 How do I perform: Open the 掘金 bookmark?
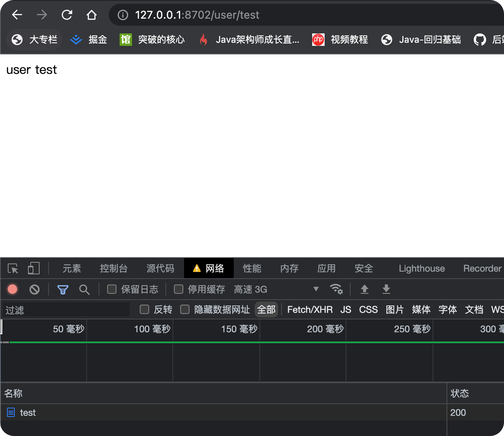pyautogui.click(x=89, y=39)
